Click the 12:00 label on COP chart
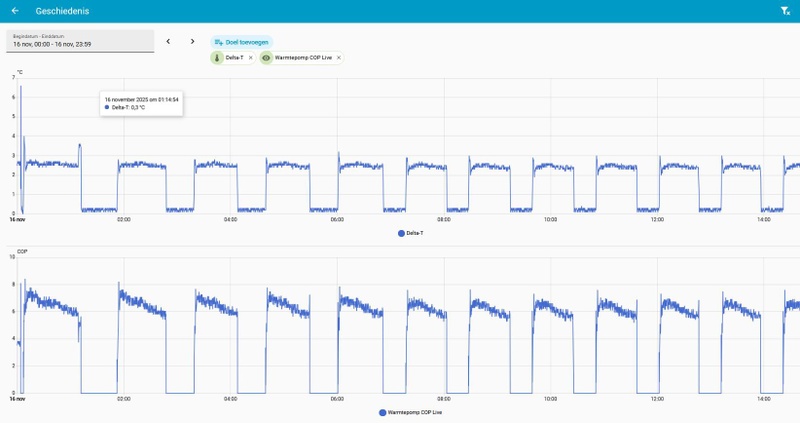Viewport: 800px width, 423px height. [x=657, y=399]
